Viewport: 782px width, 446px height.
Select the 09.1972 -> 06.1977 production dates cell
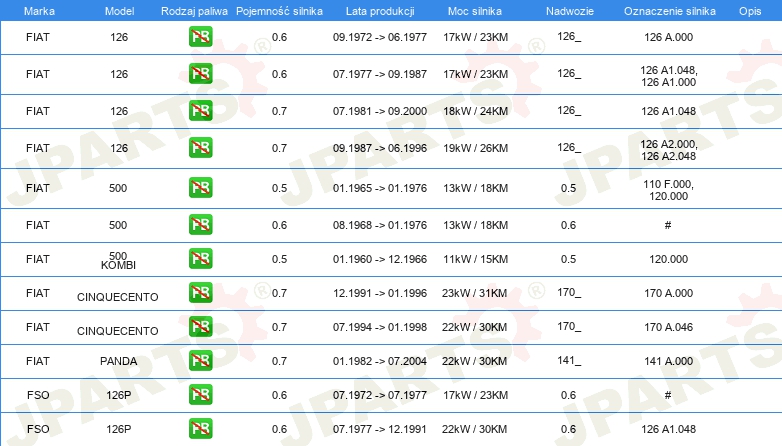(380, 37)
